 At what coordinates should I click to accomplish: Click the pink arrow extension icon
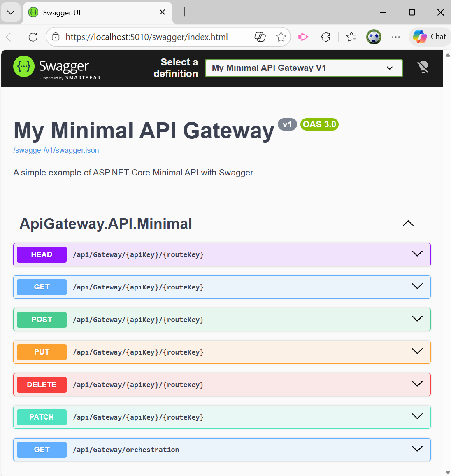coord(303,37)
